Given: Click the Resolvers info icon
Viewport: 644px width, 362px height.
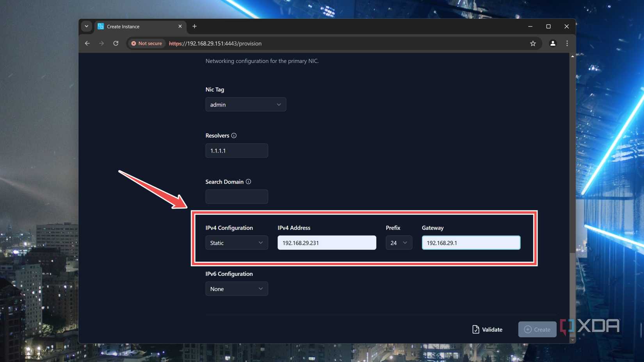Looking at the screenshot, I should click(234, 135).
